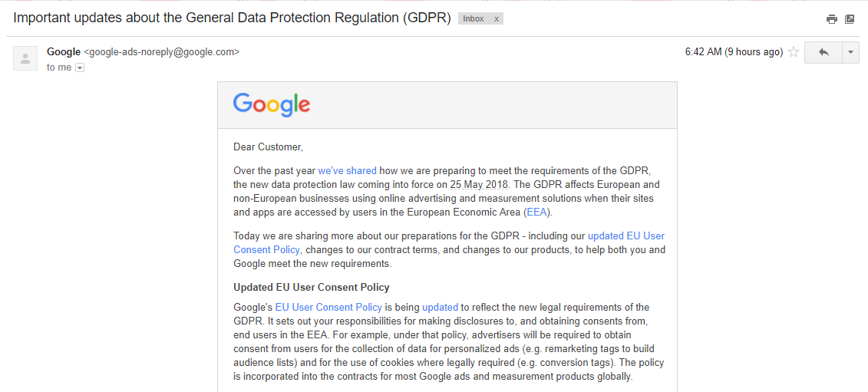The image size is (868, 392).
Task: Reply using the arrow button
Action: click(823, 53)
